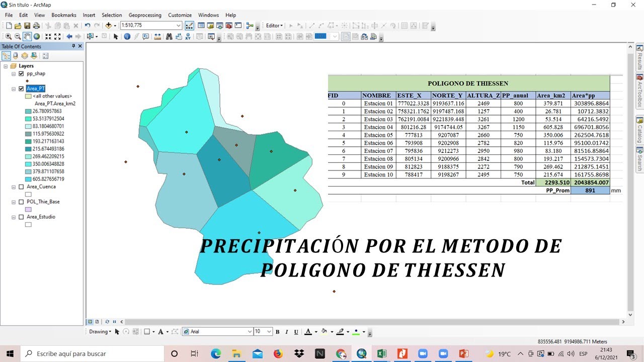Click the Windows search box
The image size is (644, 362).
click(x=93, y=354)
